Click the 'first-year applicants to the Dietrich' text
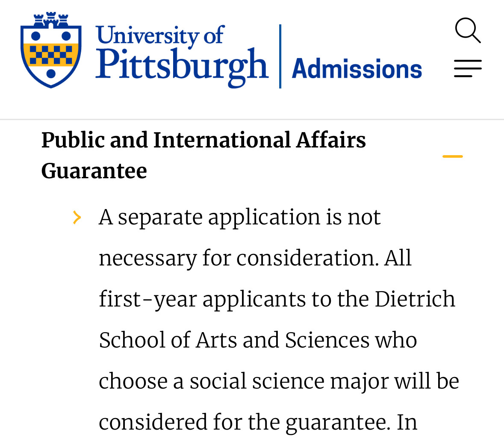Viewport: 504px width, 442px height. (x=277, y=300)
